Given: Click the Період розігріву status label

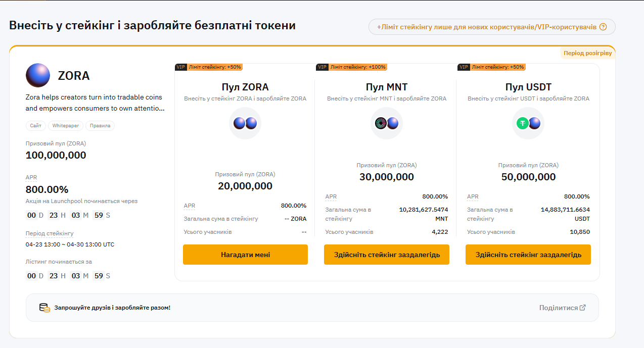Looking at the screenshot, I should (x=588, y=53).
